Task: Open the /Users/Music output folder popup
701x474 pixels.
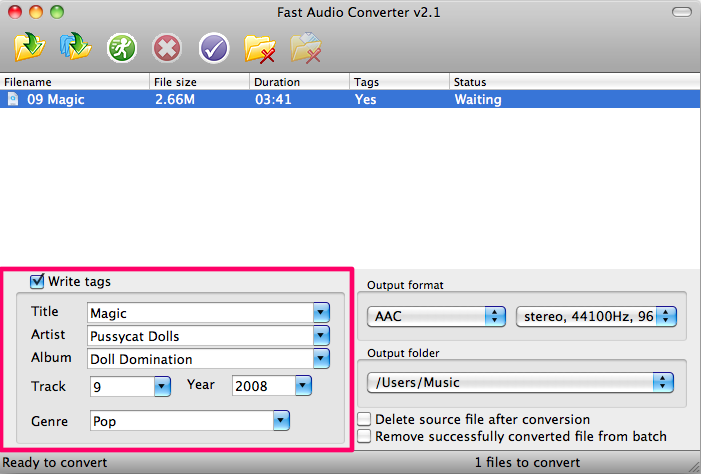Action: pos(520,382)
